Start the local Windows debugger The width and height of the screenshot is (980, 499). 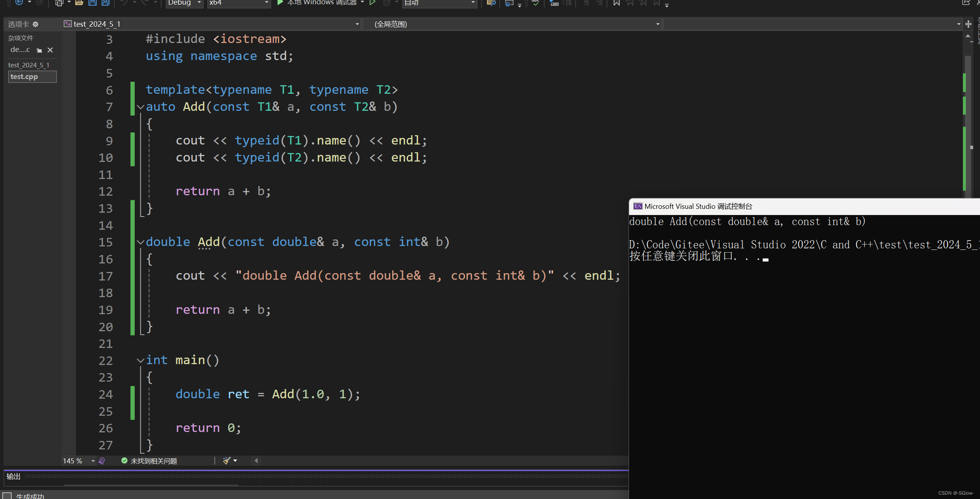(280, 3)
